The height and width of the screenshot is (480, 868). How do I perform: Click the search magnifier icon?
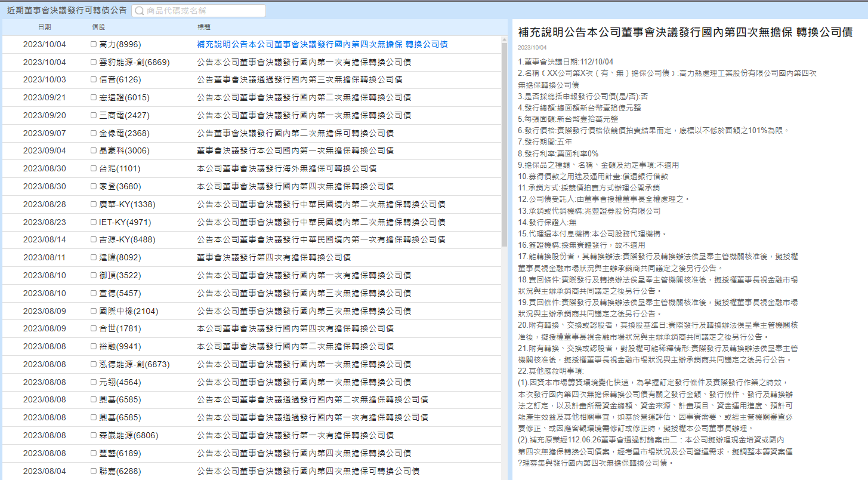coord(140,11)
